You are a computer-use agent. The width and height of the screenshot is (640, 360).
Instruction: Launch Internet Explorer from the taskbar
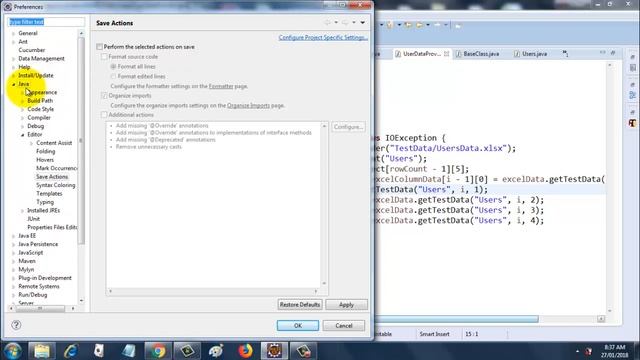point(71,351)
